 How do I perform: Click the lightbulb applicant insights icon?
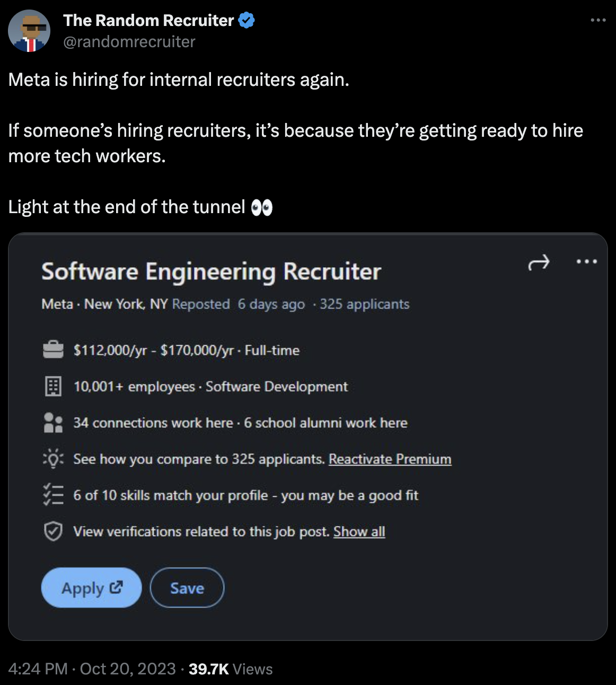pos(53,459)
